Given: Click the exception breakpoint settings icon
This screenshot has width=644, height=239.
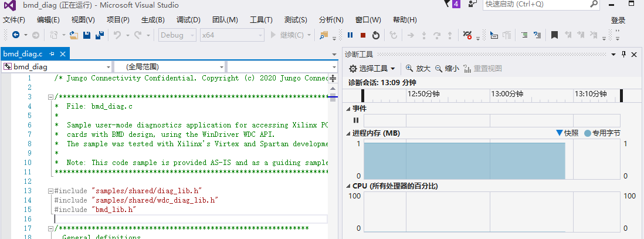Looking at the screenshot, I should pyautogui.click(x=467, y=35).
